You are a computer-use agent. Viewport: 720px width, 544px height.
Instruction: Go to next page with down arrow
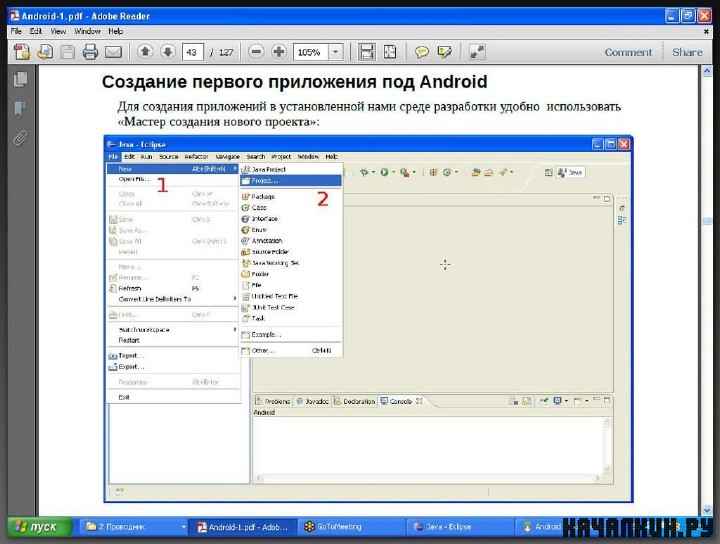pyautogui.click(x=168, y=52)
